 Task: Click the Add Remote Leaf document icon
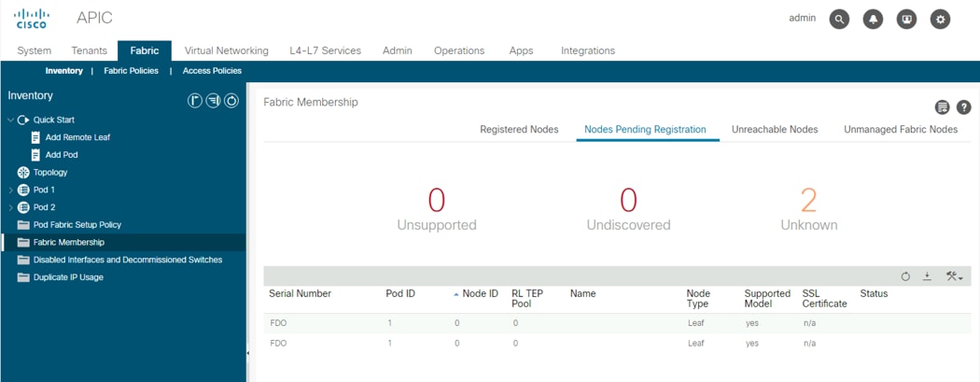(x=35, y=137)
